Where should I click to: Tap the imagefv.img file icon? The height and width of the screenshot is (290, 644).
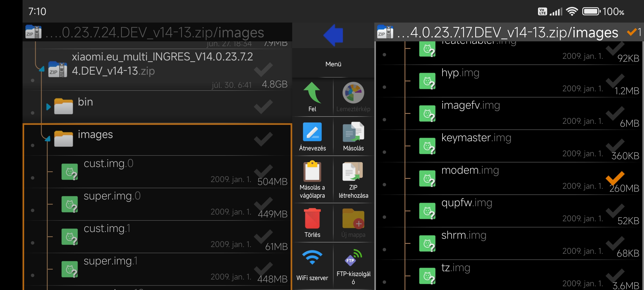(x=427, y=114)
